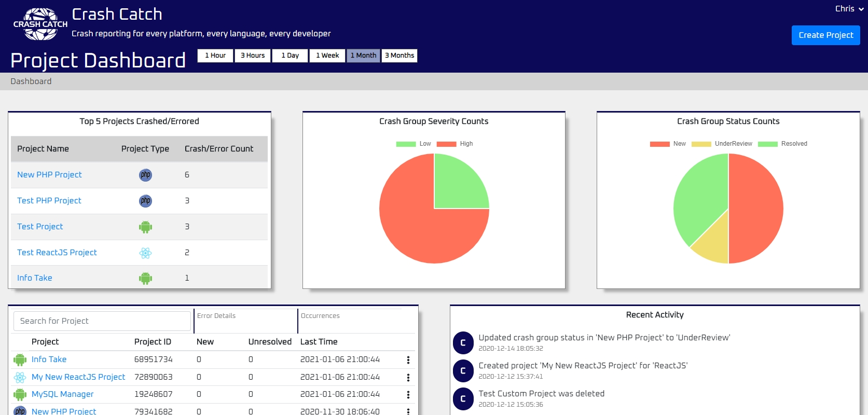Switch to the 3 Months time range
The image size is (868, 415).
(399, 56)
